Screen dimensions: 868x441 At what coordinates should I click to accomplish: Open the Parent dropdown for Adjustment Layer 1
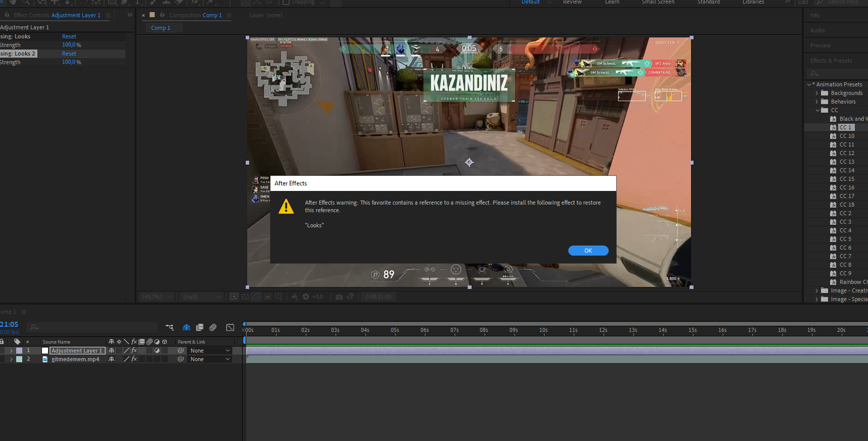[x=209, y=351]
